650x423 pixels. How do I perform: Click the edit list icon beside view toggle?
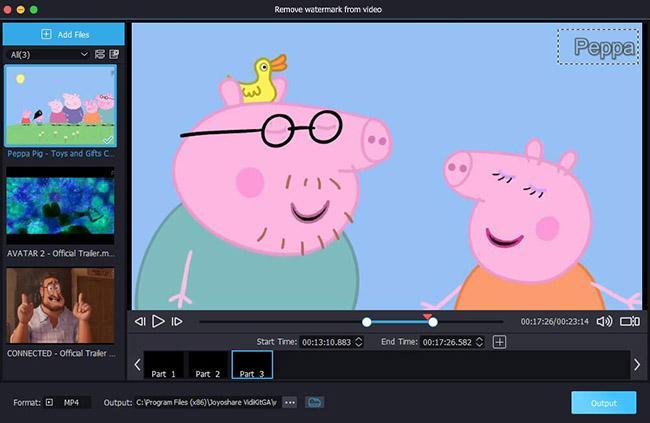click(114, 54)
